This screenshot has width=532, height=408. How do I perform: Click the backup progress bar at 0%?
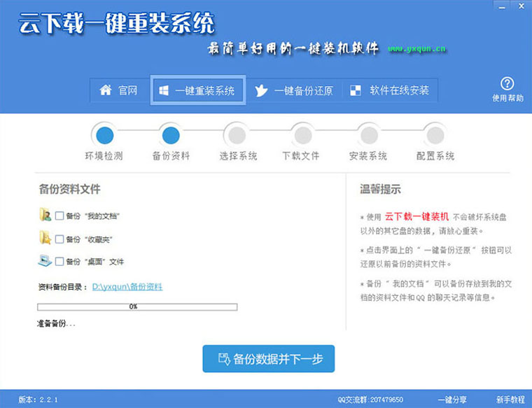click(x=137, y=307)
